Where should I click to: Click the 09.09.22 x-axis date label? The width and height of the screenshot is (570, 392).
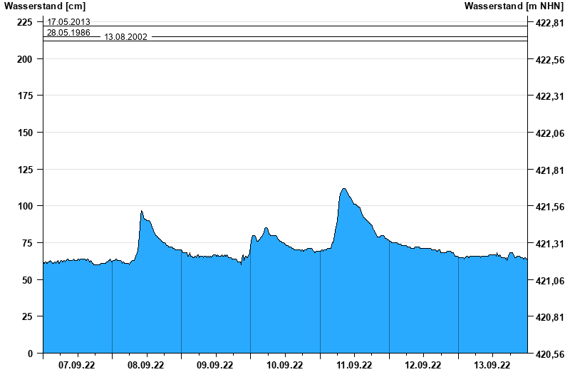215,366
